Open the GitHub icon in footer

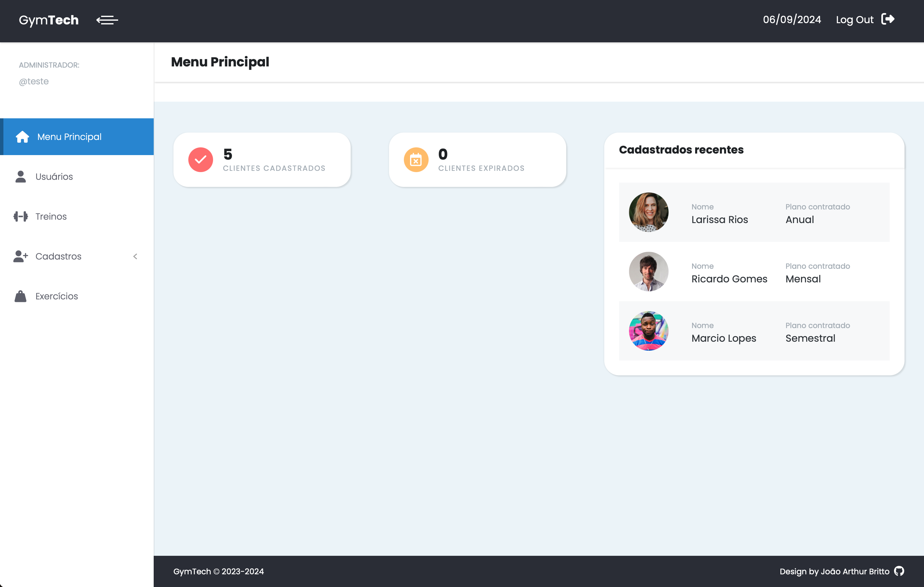pyautogui.click(x=899, y=571)
